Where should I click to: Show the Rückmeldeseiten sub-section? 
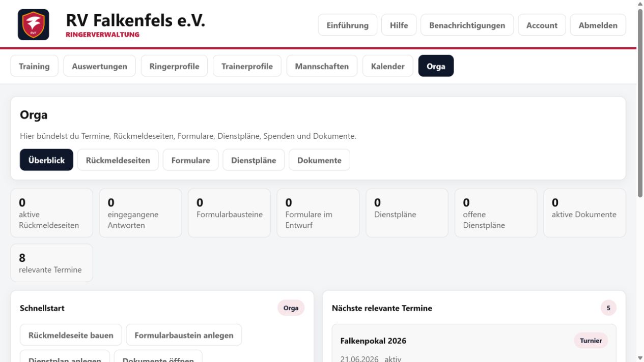(118, 160)
